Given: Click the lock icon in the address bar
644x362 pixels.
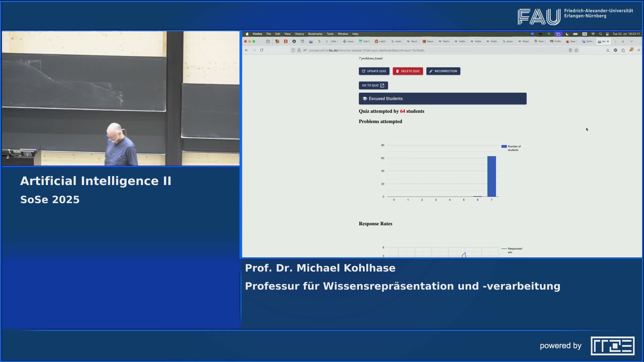Looking at the screenshot, I should click(x=300, y=50).
